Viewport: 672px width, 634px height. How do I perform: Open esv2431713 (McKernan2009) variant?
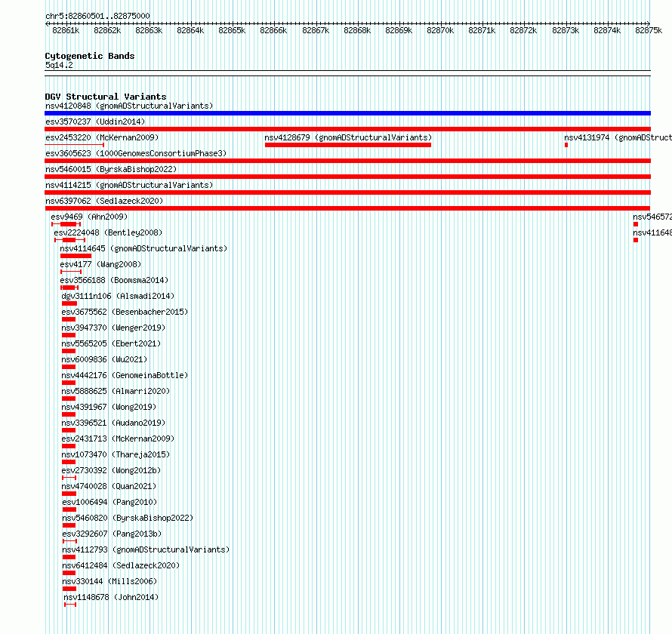(x=118, y=439)
